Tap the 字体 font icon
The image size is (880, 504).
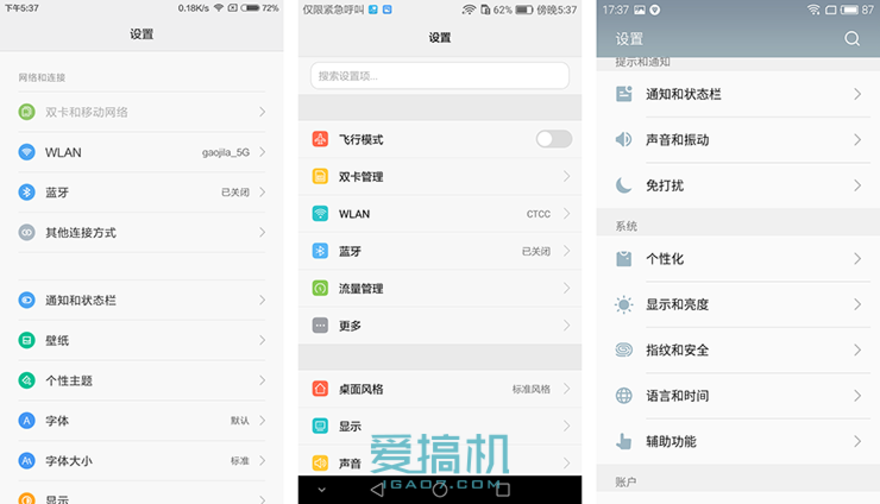[26, 420]
